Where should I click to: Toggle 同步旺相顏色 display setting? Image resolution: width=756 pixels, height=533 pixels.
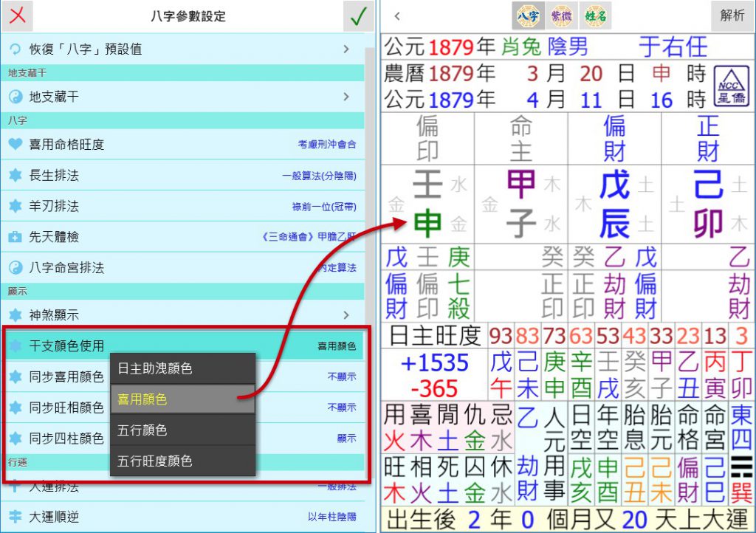pos(341,408)
